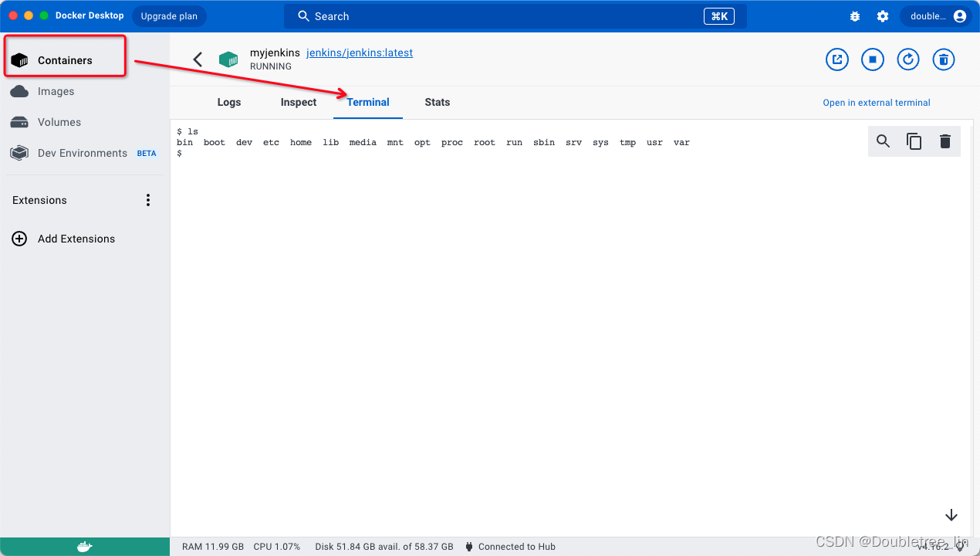Open the jenkins/jenkins:latest image link
The image size is (980, 556).
tap(360, 53)
